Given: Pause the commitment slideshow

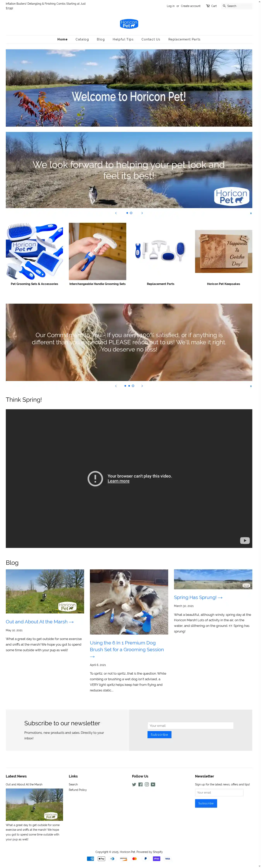Looking at the screenshot, I should click(x=251, y=386).
